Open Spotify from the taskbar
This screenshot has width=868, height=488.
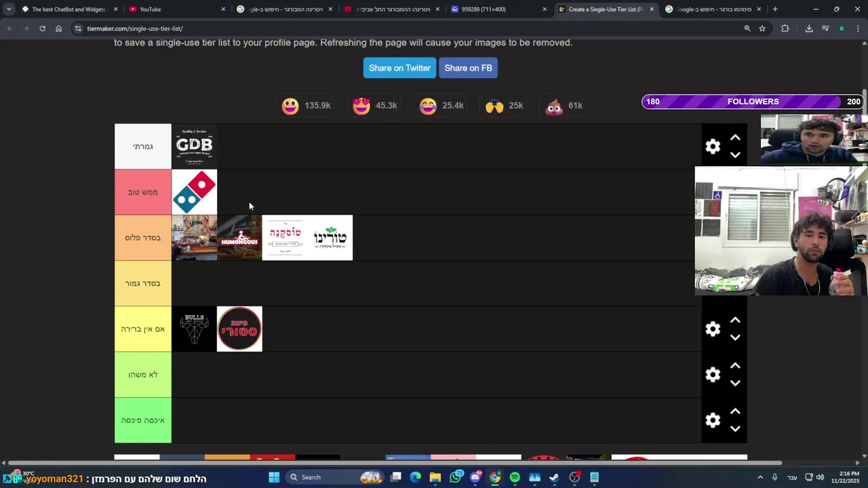pyautogui.click(x=515, y=477)
